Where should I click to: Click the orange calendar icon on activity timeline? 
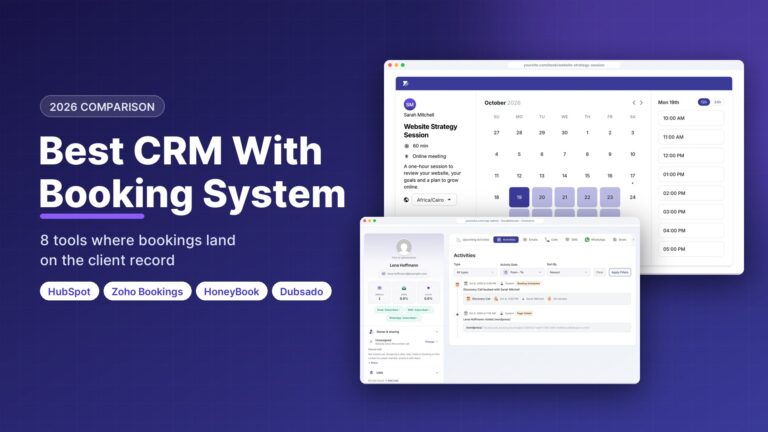[x=457, y=284]
